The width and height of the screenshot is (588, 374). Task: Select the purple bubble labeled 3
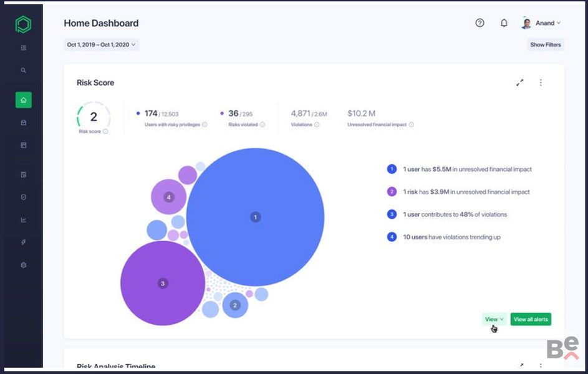coord(163,283)
